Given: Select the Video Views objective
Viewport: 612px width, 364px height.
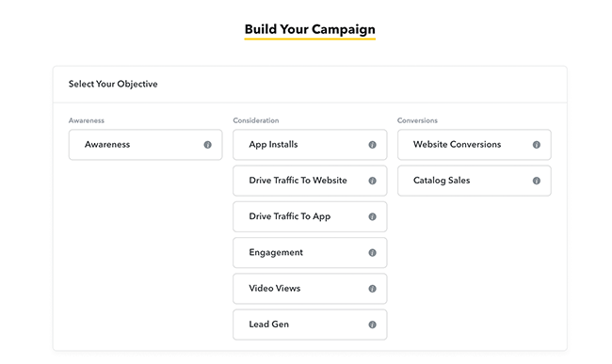Looking at the screenshot, I should click(310, 289).
